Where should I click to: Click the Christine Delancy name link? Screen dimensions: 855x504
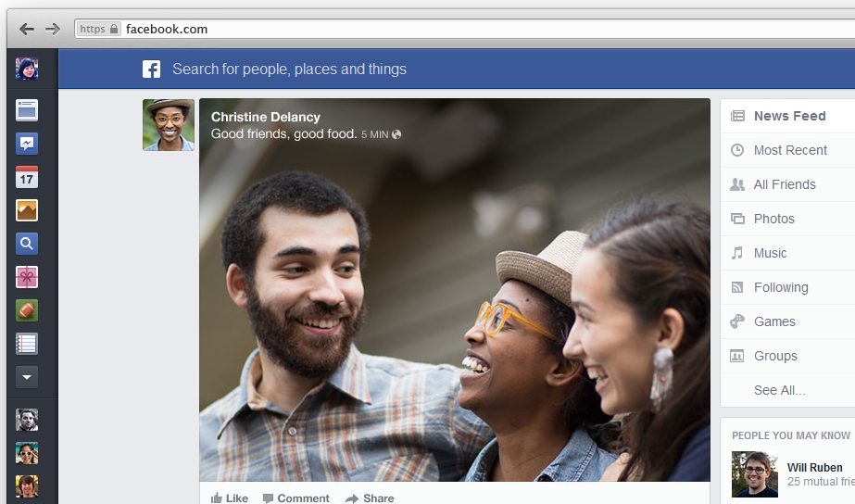tap(266, 117)
